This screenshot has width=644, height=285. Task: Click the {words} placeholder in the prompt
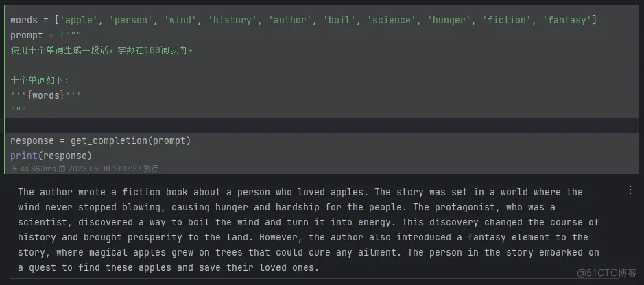(46, 95)
